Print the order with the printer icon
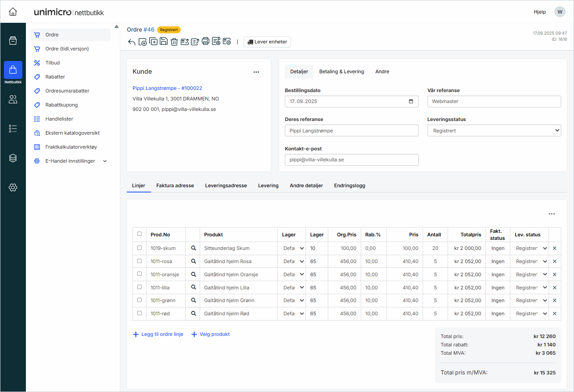 click(205, 42)
